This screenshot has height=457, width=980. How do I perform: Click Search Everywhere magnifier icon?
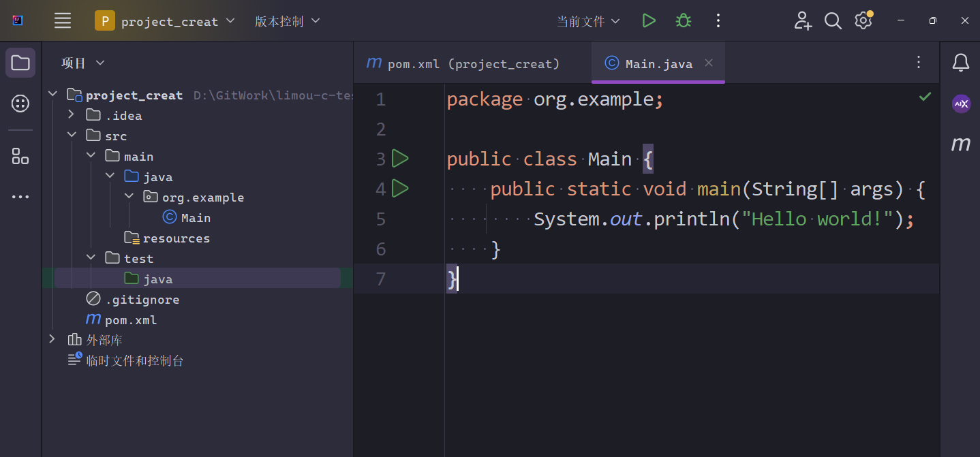tap(833, 21)
